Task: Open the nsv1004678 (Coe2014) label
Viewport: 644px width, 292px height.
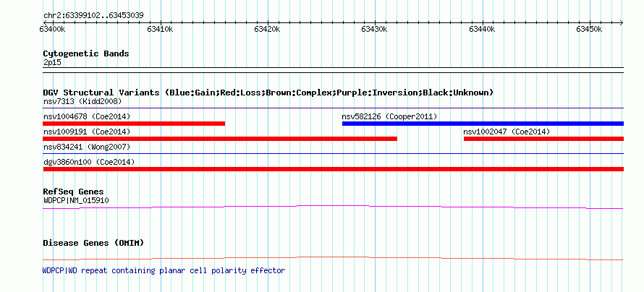Action: click(87, 116)
